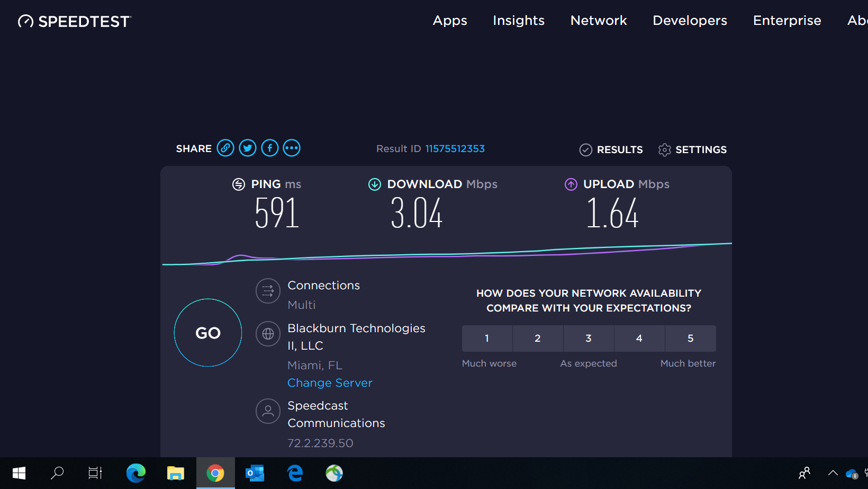Click the ISP user icon
The image size is (868, 489).
click(268, 411)
